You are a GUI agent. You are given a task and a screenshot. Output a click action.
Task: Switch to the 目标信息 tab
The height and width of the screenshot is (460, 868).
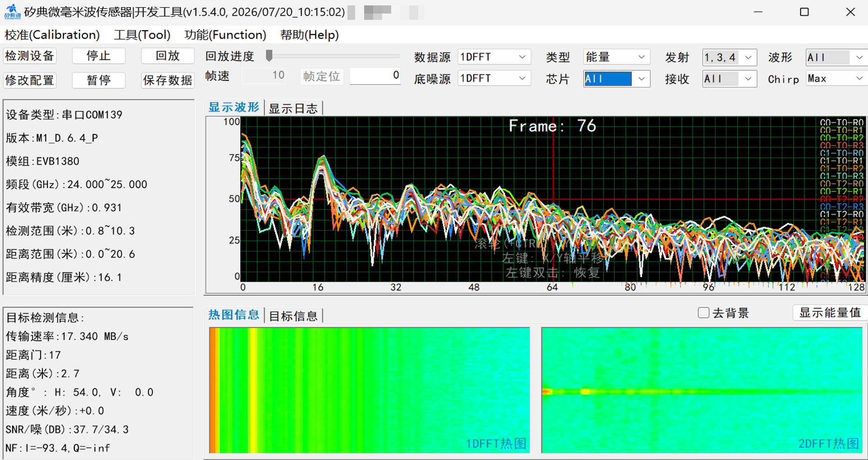point(293,316)
